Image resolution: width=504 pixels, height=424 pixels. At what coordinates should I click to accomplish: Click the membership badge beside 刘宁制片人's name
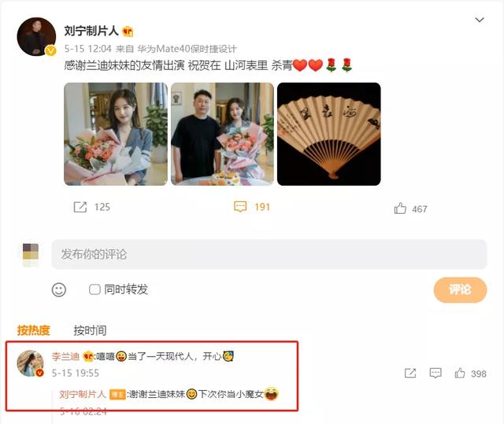click(x=128, y=31)
